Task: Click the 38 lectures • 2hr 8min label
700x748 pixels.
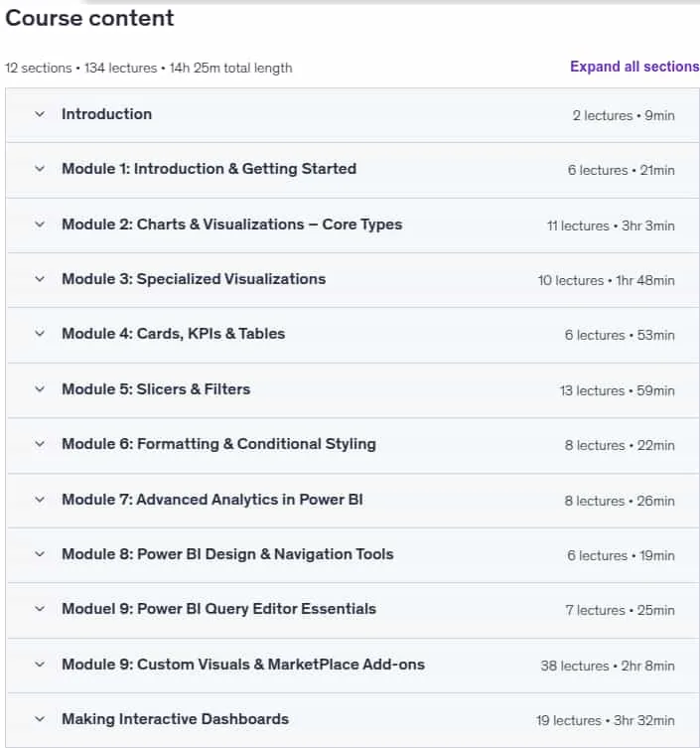Action: click(608, 666)
